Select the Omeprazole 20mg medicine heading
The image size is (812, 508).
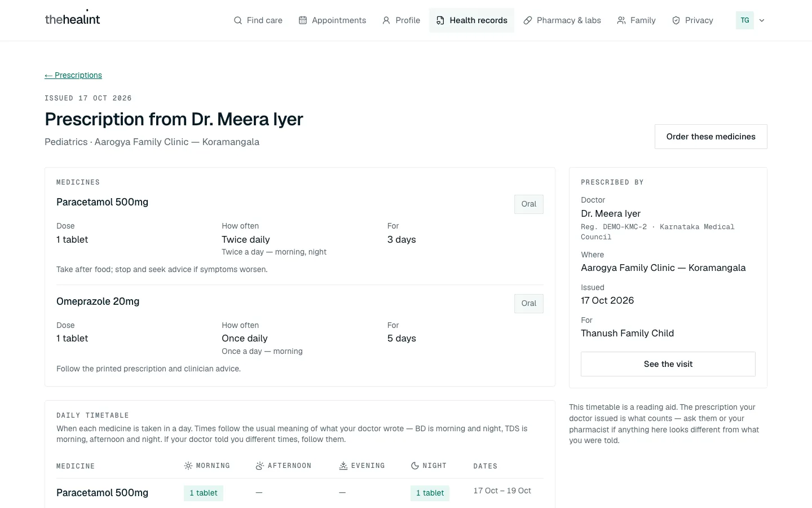coord(98,301)
